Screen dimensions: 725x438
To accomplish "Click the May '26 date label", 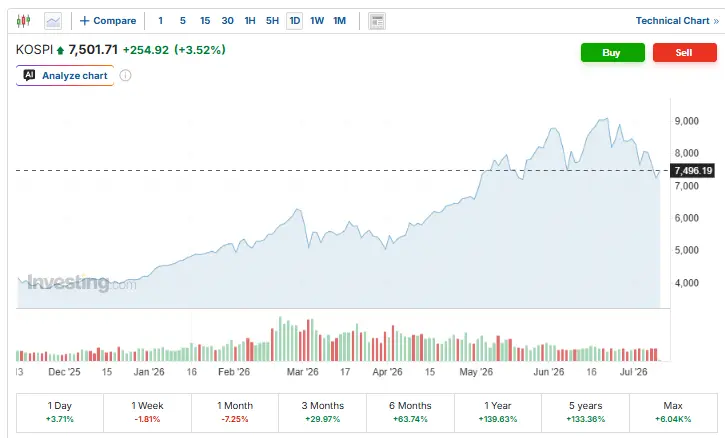I will 476,372.
